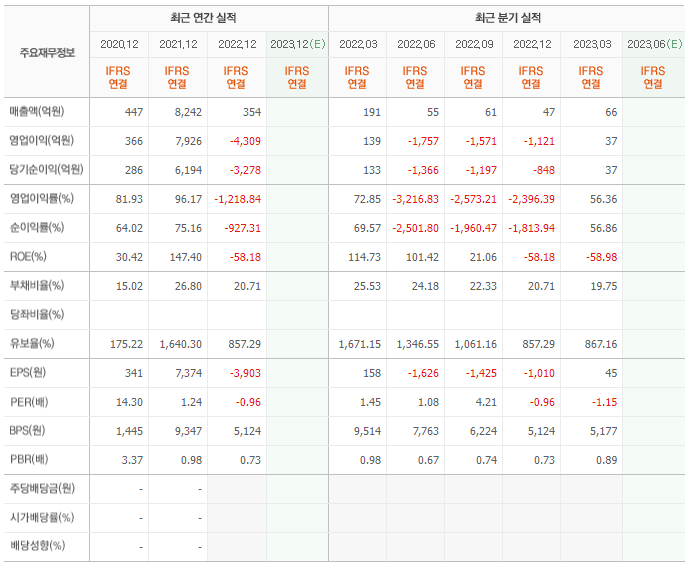Click the 2023.03 quarterly column header
The height and width of the screenshot is (567, 690).
point(592,44)
